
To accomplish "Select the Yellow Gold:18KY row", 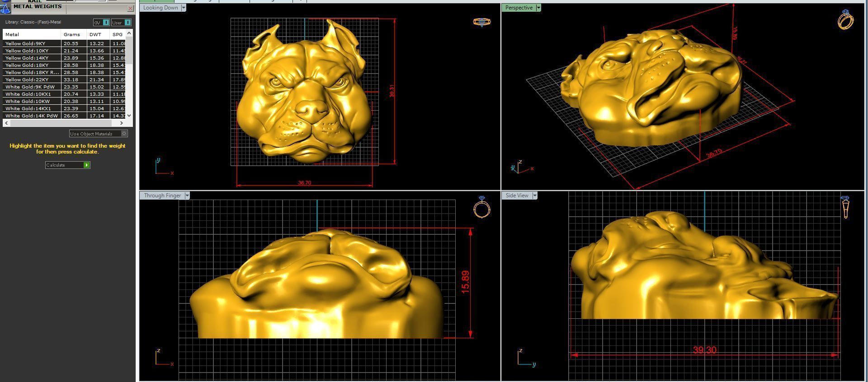I will coord(64,65).
